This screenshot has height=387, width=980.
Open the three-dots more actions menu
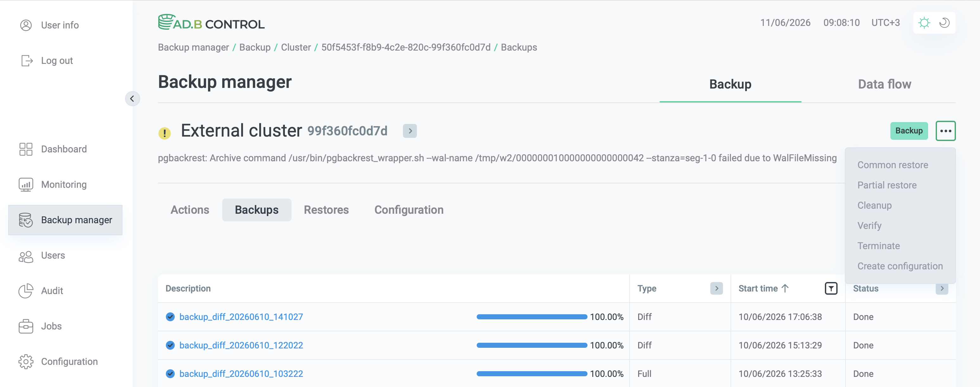[x=945, y=131]
